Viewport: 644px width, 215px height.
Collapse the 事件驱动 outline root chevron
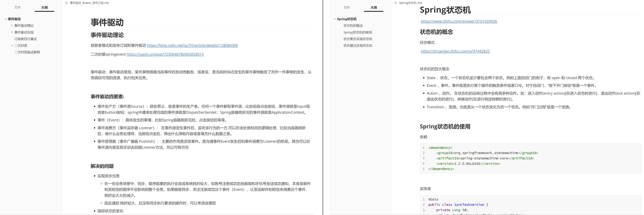[x=6, y=19]
